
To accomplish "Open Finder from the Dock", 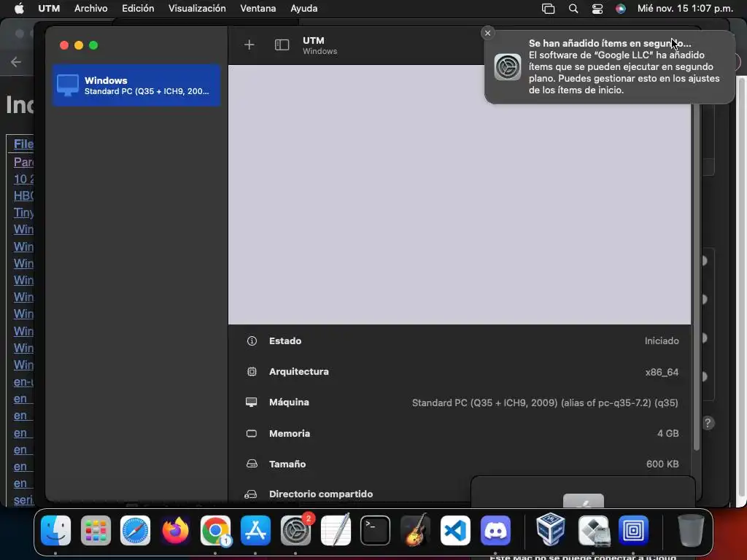I will 55,530.
